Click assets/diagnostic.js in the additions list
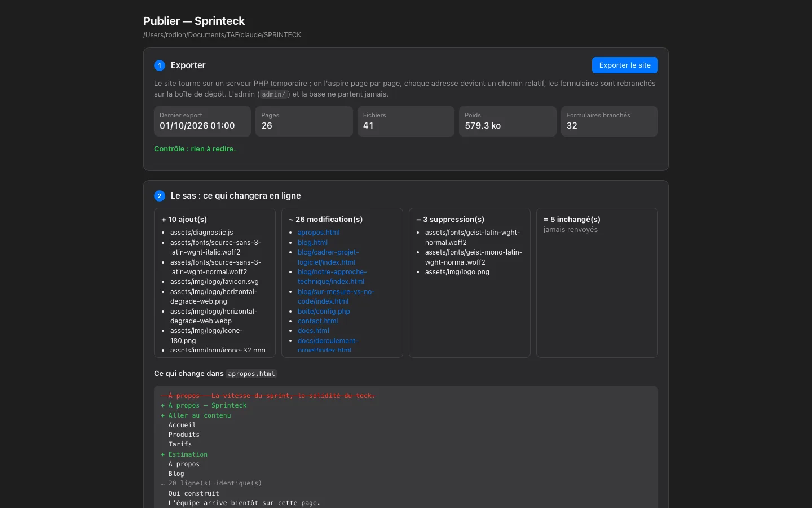This screenshot has height=508, width=812. 201,233
